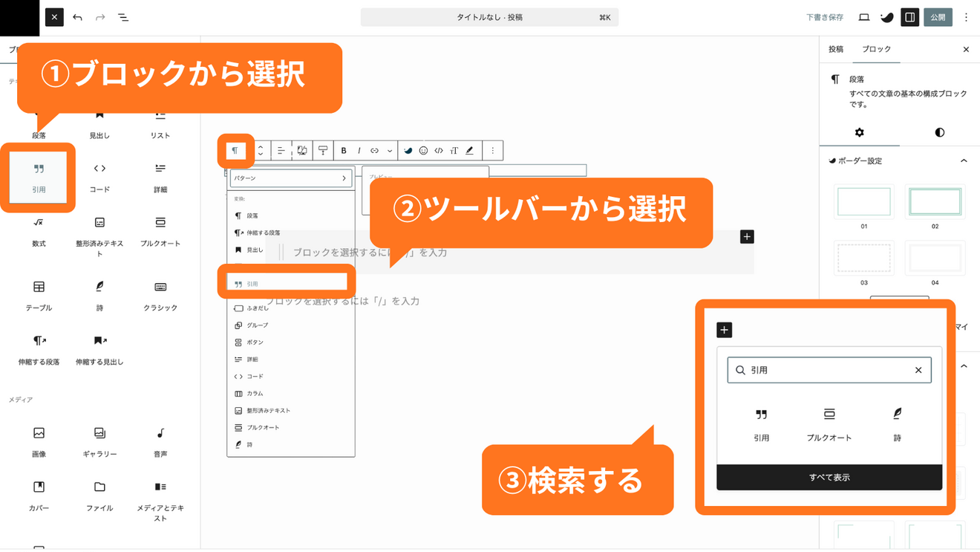Viewport: 980px width, 552px height.
Task: Switch to the ブロック tab in the sidebar
Action: coord(876,49)
